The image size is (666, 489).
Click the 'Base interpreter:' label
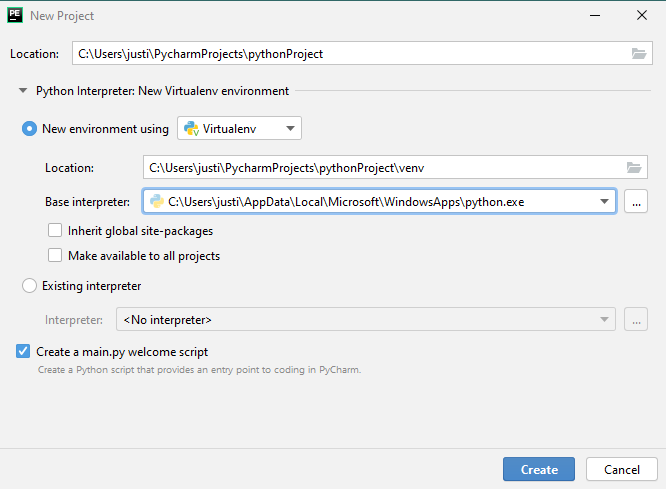tap(87, 202)
